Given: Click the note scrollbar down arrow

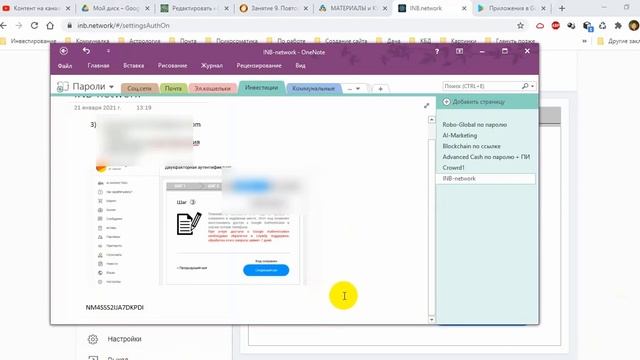Looking at the screenshot, I should coord(432,319).
